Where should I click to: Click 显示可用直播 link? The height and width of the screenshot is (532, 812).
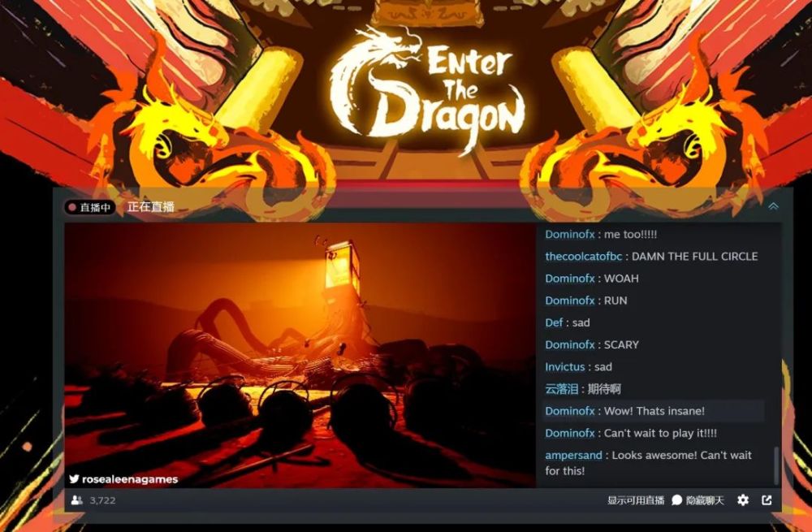(x=636, y=500)
